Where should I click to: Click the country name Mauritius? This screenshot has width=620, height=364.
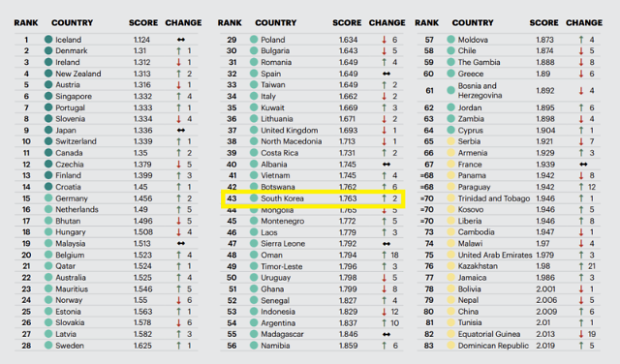click(72, 288)
